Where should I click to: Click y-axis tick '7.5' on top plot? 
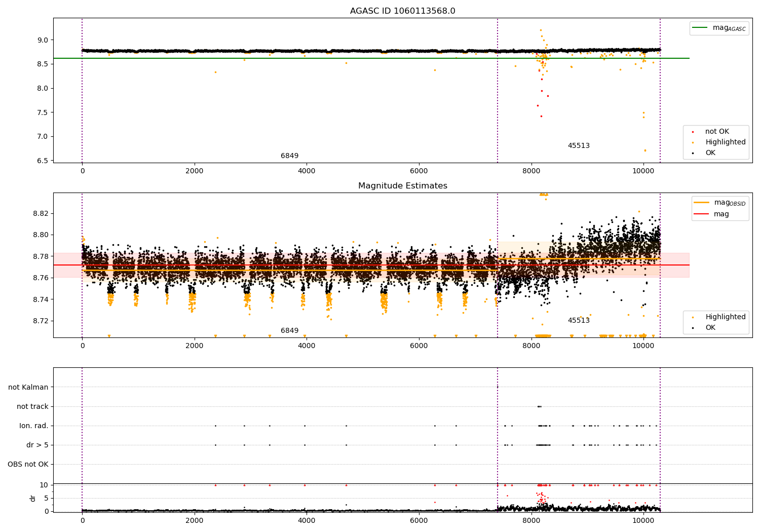click(43, 112)
